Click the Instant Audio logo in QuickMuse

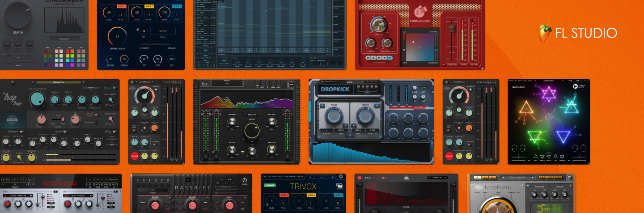coord(575,87)
